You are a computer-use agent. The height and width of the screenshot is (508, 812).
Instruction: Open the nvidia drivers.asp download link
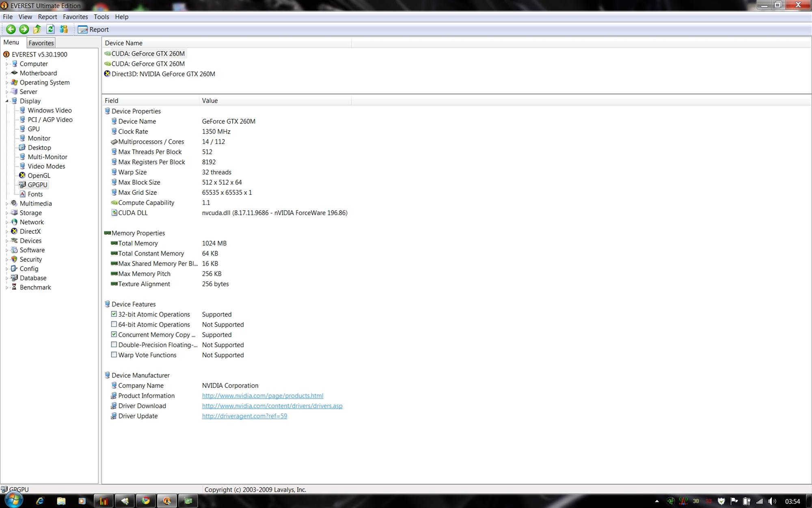tap(272, 406)
